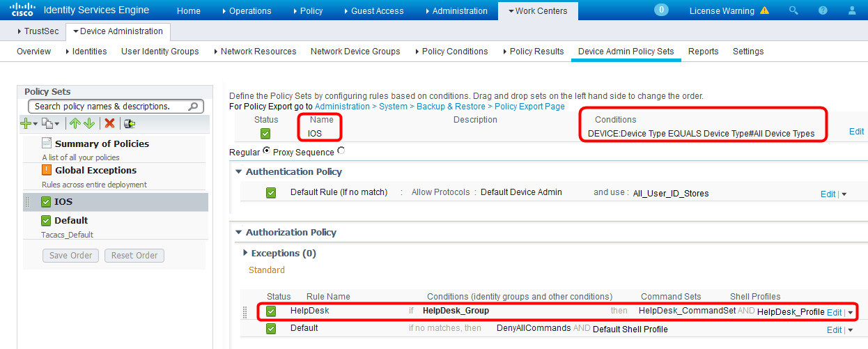Image resolution: width=868 pixels, height=349 pixels.
Task: Expand the TrustSec menu
Action: (x=40, y=31)
